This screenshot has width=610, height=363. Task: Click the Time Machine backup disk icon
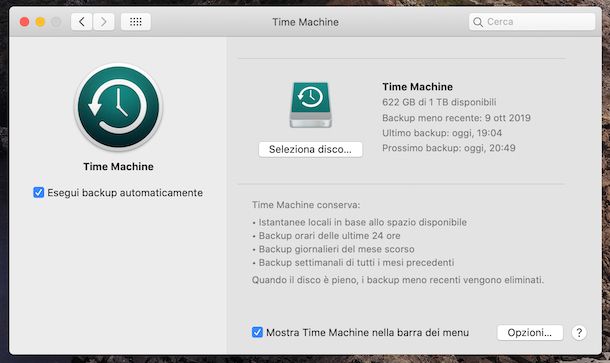[x=310, y=105]
